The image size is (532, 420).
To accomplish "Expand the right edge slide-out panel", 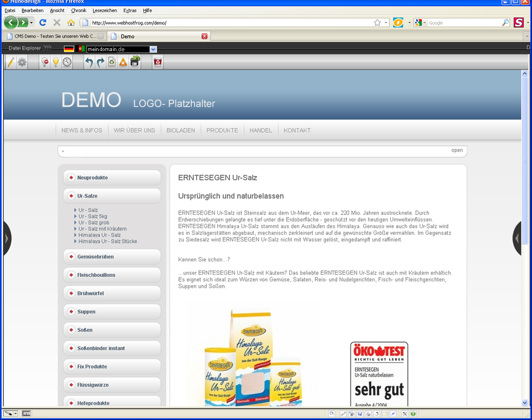I will click(x=516, y=238).
